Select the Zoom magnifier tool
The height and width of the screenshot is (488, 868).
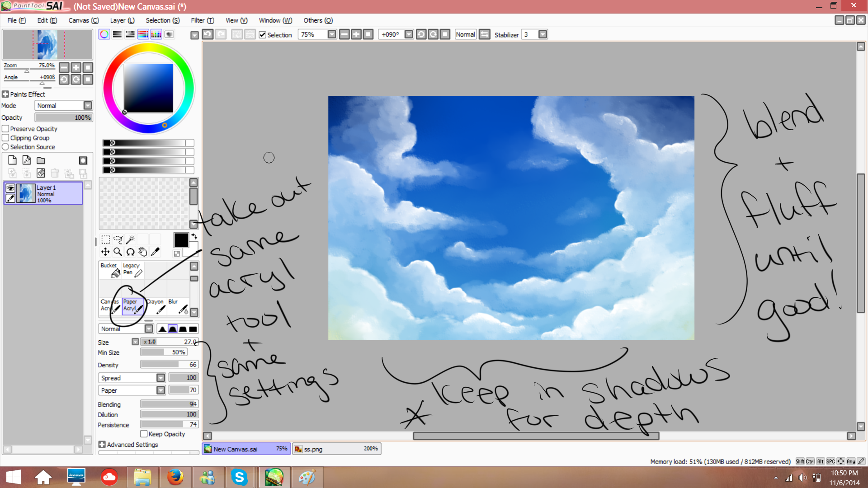coord(118,252)
